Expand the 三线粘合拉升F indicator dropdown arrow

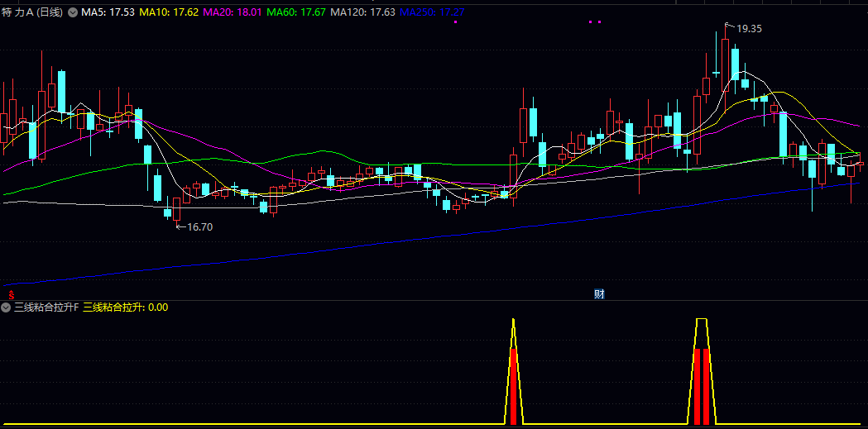[7, 307]
